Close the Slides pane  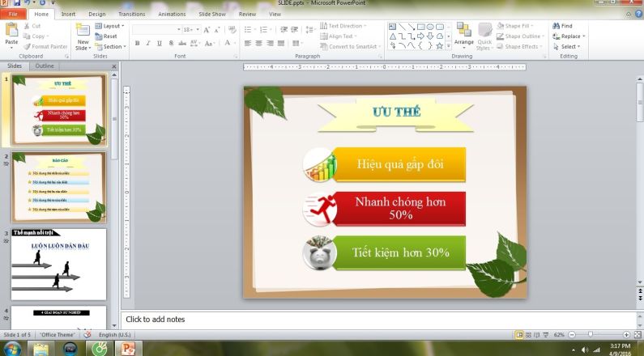pyautogui.click(x=114, y=66)
